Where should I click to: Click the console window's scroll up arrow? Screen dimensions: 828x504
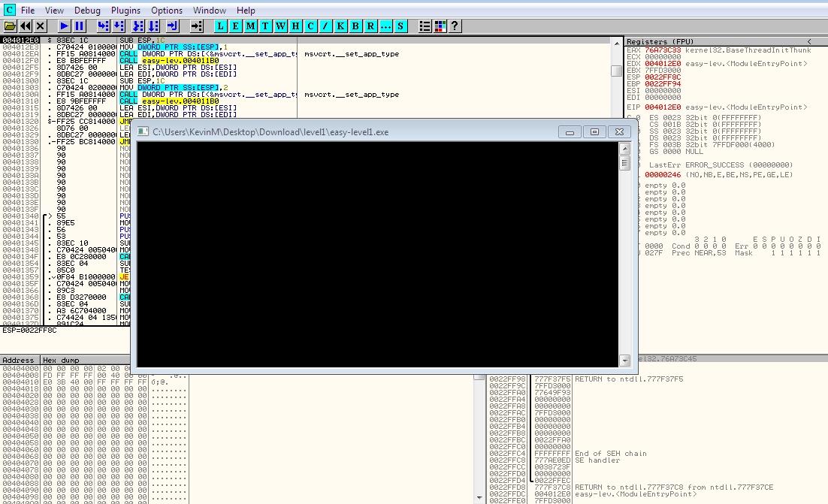pos(624,149)
